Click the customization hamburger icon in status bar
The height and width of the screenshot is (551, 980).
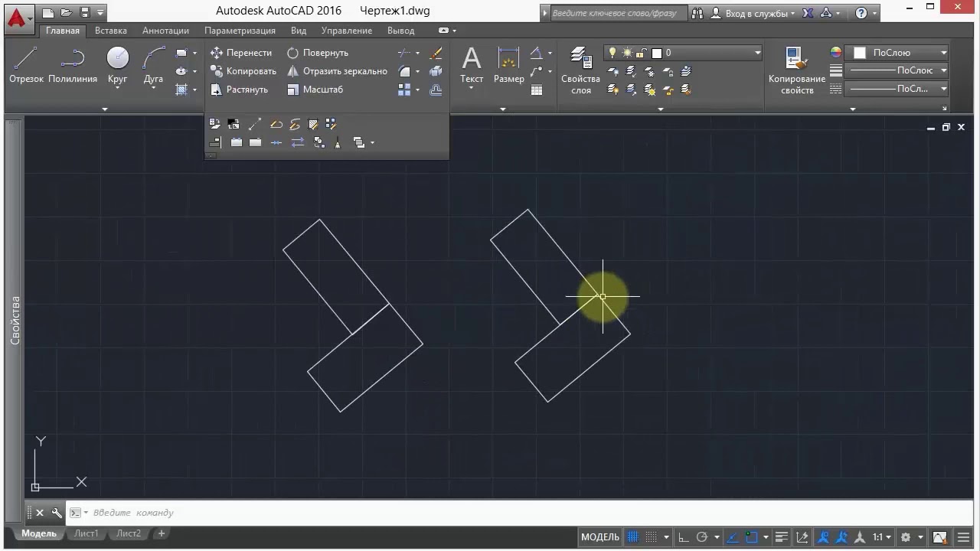(x=965, y=537)
